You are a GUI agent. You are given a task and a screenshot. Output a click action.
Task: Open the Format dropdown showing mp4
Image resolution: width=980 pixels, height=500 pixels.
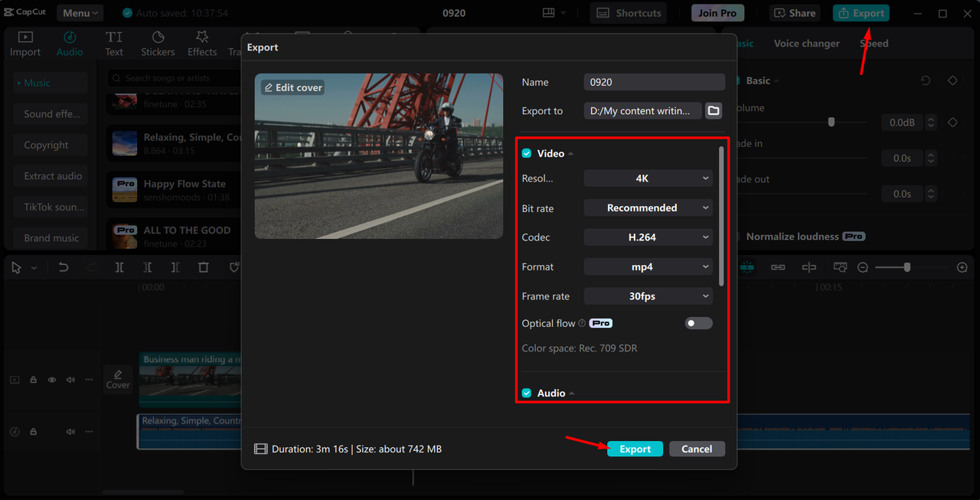point(648,266)
